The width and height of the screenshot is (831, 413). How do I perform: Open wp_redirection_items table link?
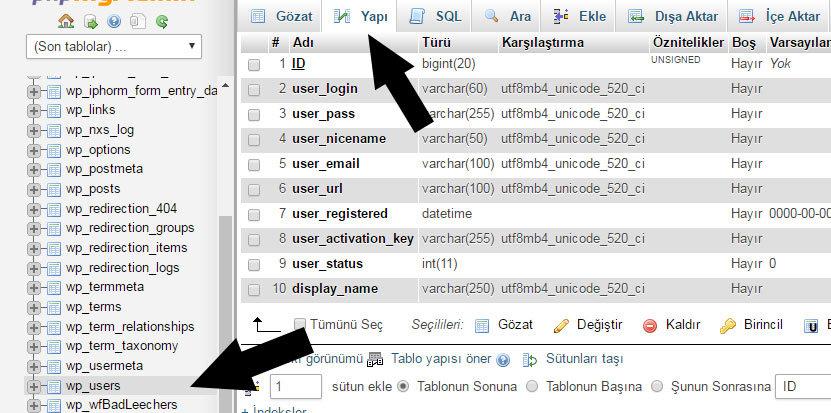(127, 248)
